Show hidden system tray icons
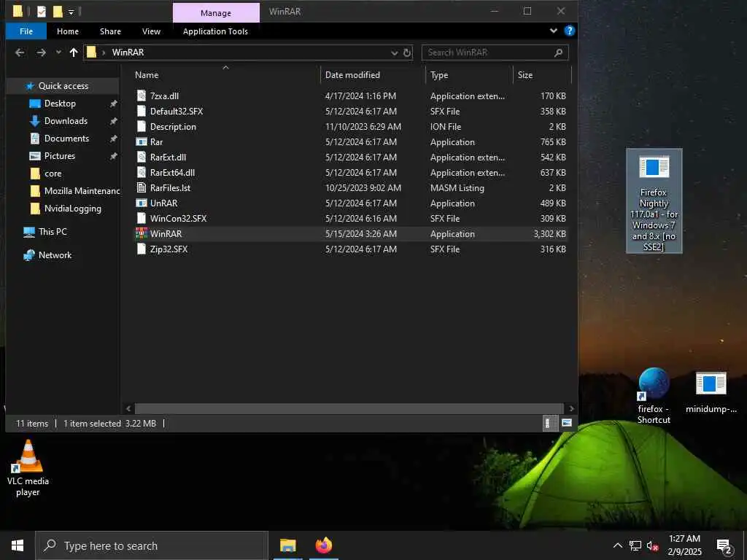Screen dimensions: 747x560 click(x=617, y=545)
